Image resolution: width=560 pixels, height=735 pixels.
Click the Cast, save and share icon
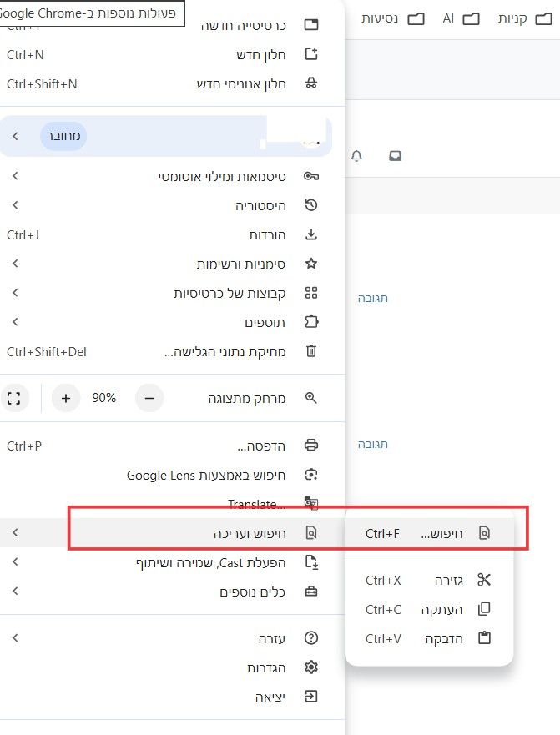click(x=311, y=562)
